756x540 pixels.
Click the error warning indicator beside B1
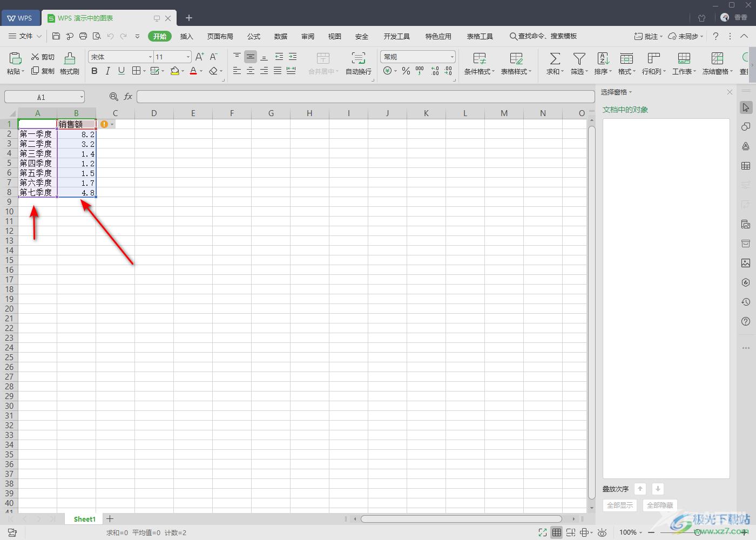click(x=104, y=124)
